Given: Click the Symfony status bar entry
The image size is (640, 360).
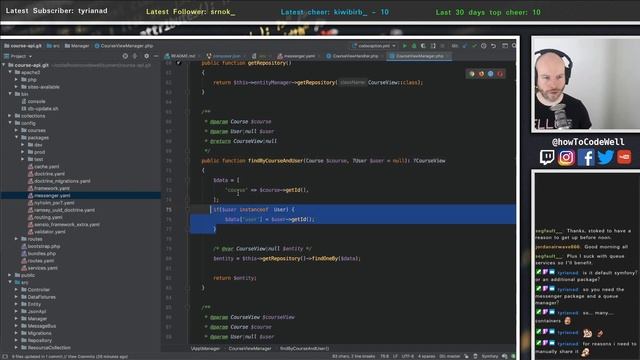Looking at the screenshot, I should point(489,356).
